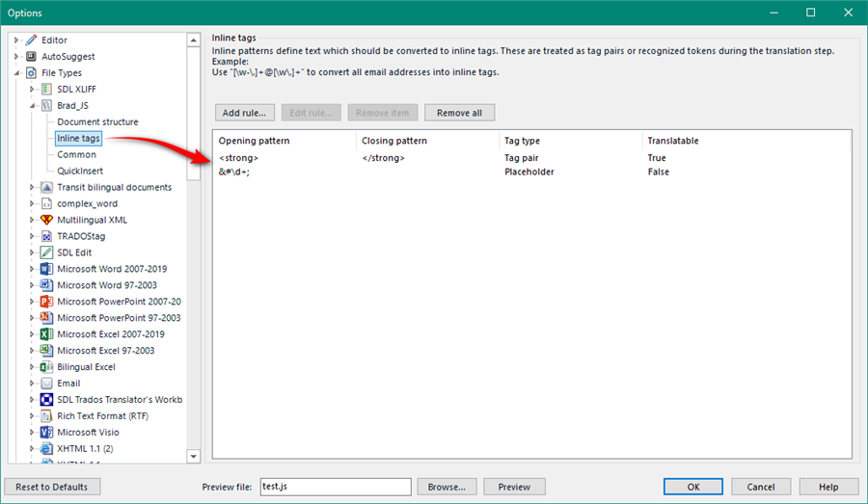Click the 'Tag pair' tag type cell

coord(521,158)
